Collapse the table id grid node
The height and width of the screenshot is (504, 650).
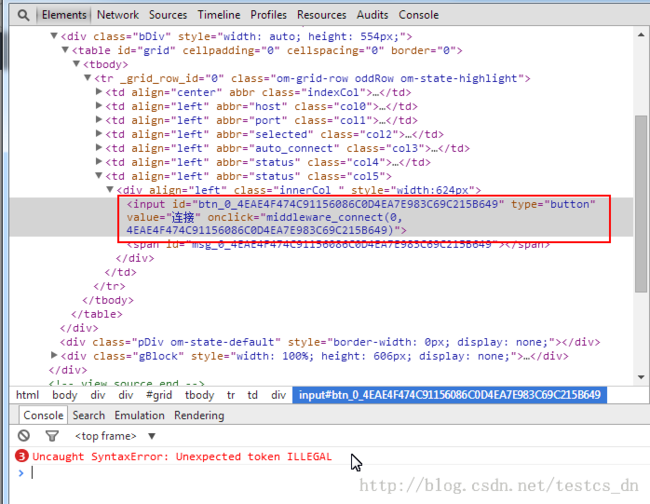point(65,50)
